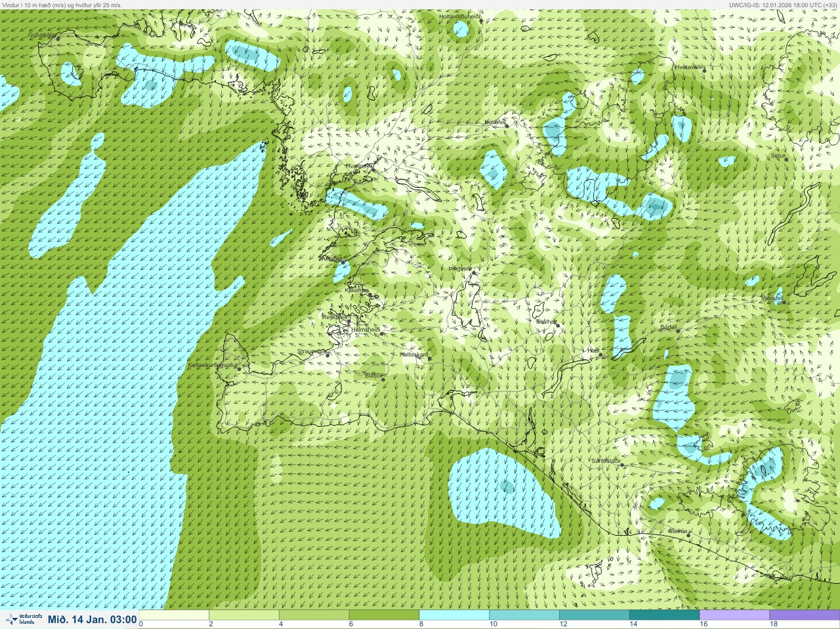Click the Straumsvík station label
The height and width of the screenshot is (629, 840).
coord(312,351)
